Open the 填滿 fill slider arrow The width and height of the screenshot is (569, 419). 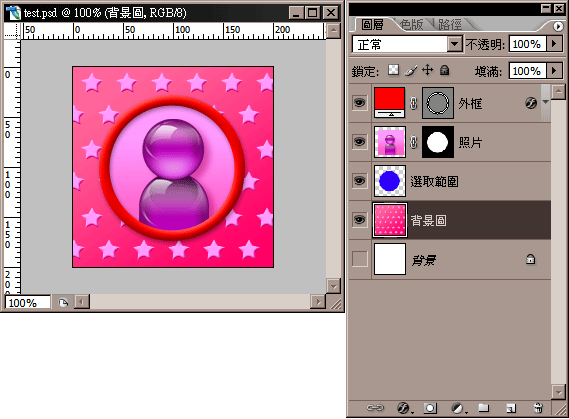pos(554,70)
